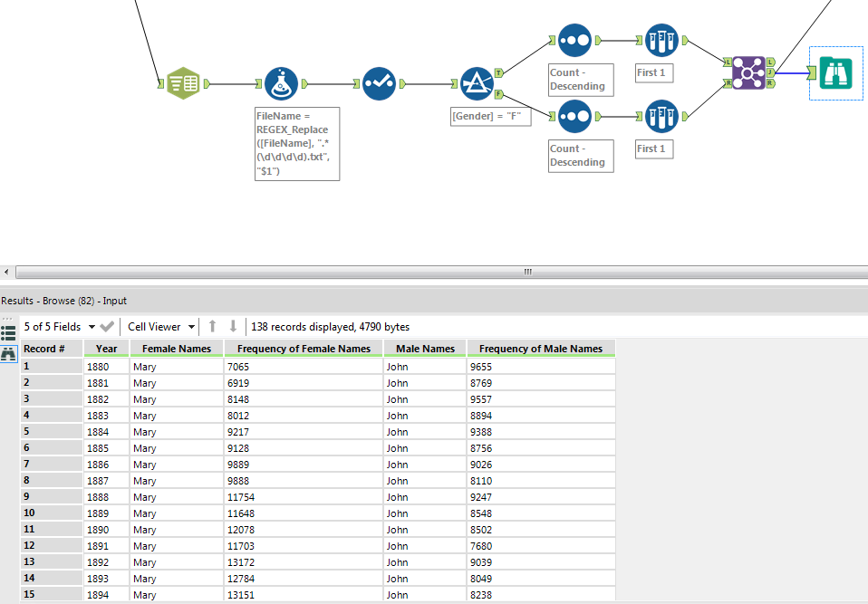
Task: Click the left arrow on the horizontal scrollbar
Action: (5, 271)
